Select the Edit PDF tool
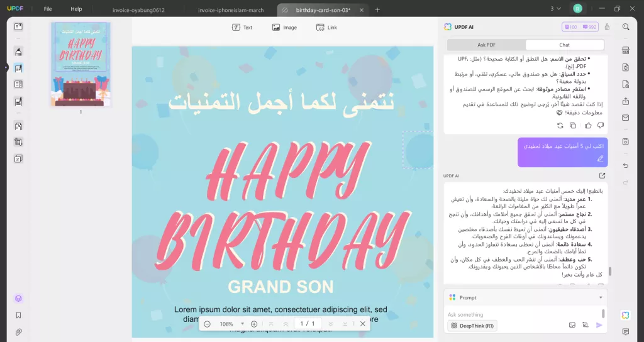Viewport: 644px width, 342px height. pyautogui.click(x=18, y=68)
